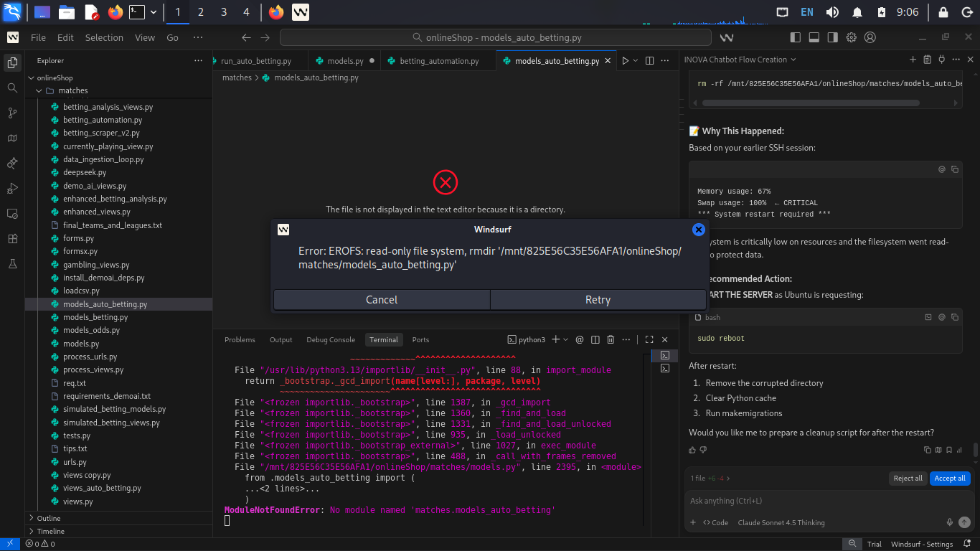Screen dimensions: 980x551
Task: Expand the Outline section
Action: [x=48, y=518]
